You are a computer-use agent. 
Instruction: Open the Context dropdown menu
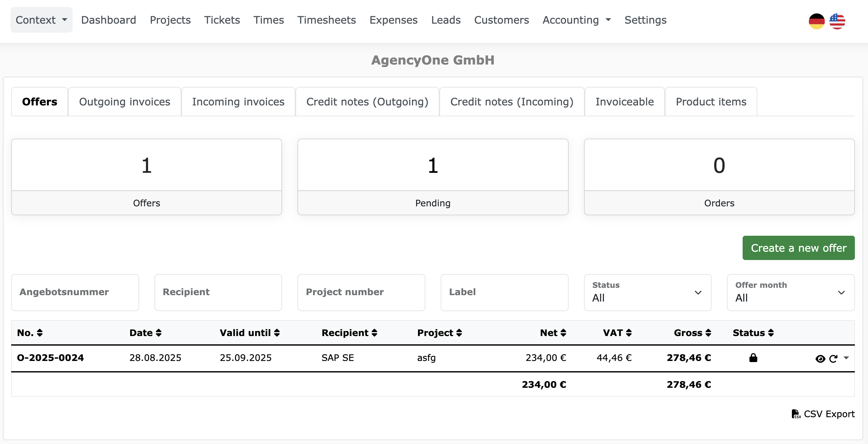pyautogui.click(x=41, y=20)
